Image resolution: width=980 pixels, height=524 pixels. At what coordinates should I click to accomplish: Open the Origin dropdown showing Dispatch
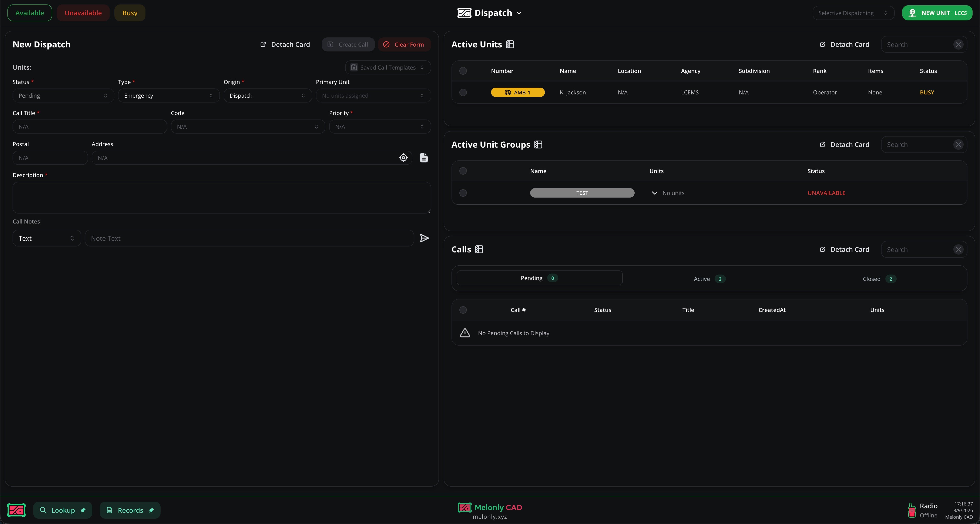click(268, 95)
